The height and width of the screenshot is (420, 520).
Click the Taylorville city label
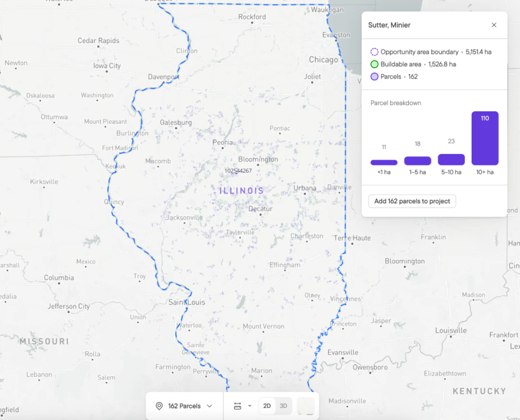pos(240,233)
